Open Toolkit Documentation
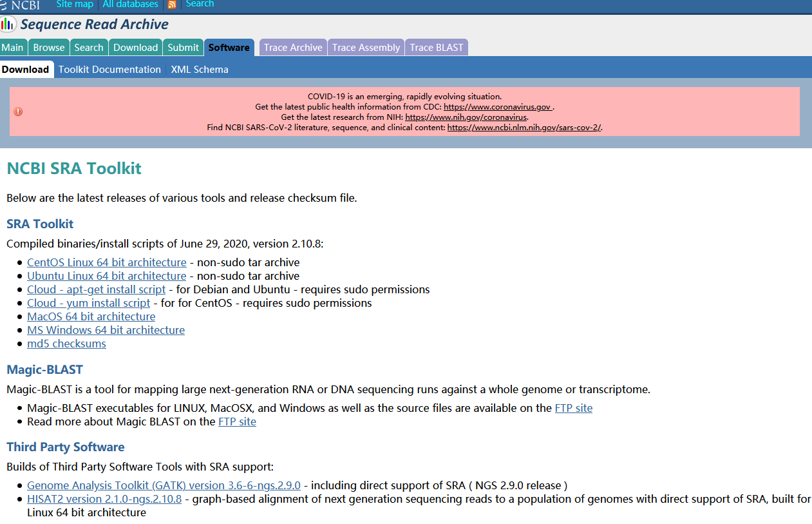This screenshot has width=812, height=524. pos(109,69)
